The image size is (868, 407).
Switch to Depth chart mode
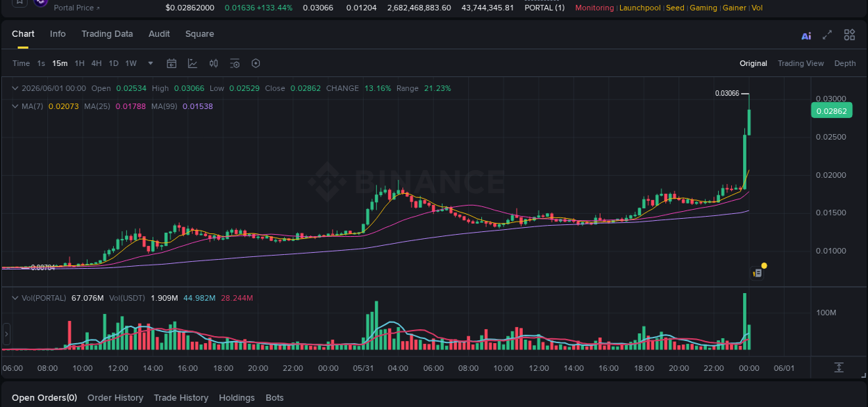[845, 63]
